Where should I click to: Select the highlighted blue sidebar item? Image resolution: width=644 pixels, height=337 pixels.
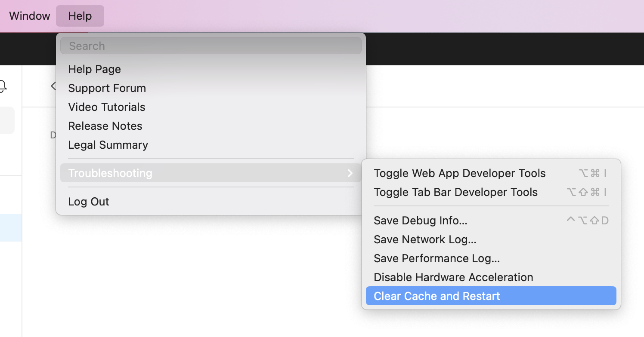pyautogui.click(x=11, y=228)
